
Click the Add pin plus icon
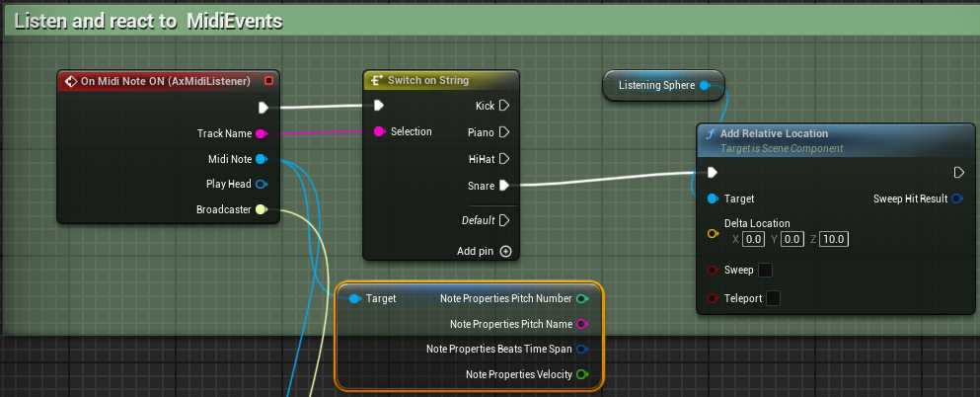point(506,251)
